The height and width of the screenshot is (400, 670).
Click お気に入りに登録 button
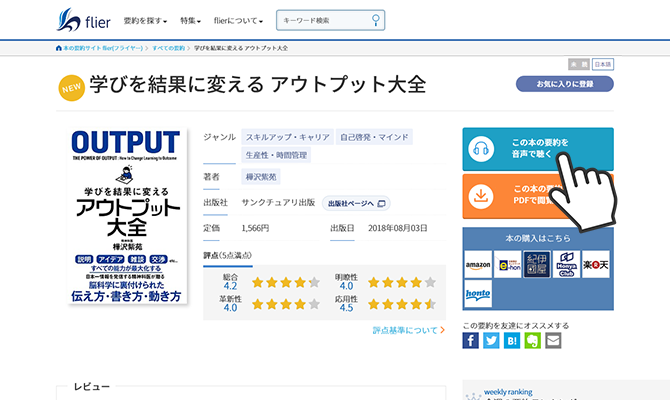point(564,84)
